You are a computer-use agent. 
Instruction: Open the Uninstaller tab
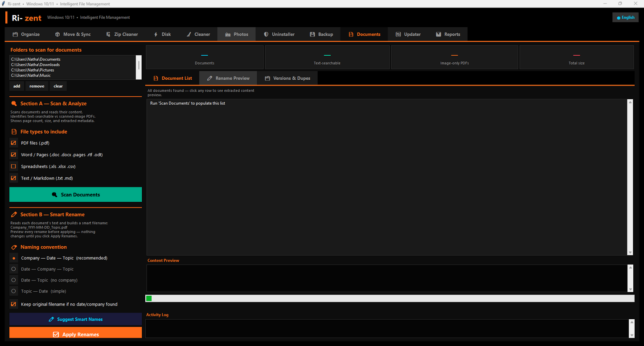(x=279, y=34)
